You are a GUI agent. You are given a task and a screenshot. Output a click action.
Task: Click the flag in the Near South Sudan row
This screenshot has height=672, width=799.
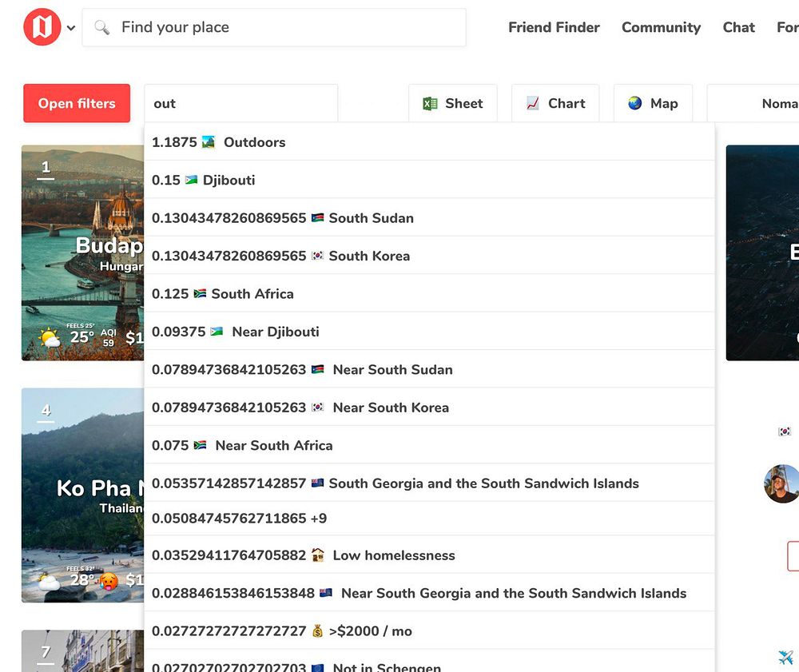click(317, 369)
